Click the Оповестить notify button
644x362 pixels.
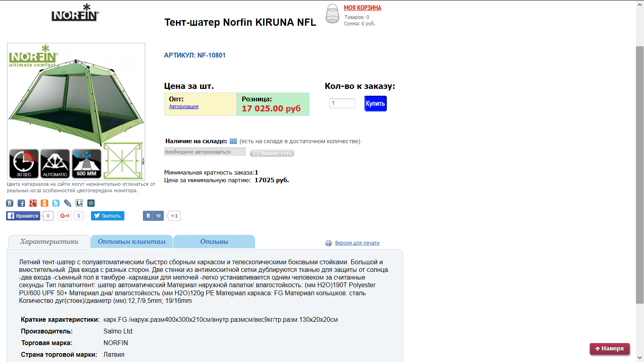coord(272,153)
